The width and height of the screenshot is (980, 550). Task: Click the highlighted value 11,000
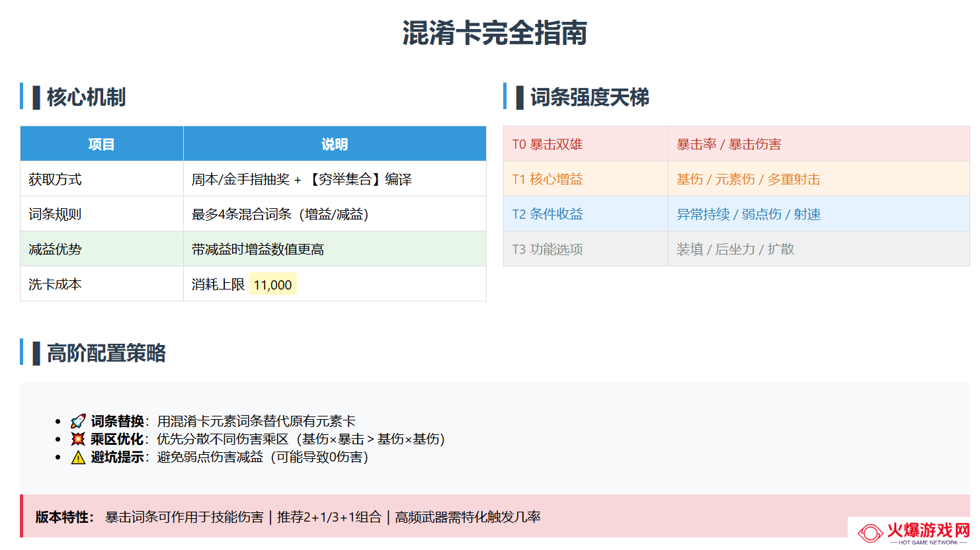[272, 285]
